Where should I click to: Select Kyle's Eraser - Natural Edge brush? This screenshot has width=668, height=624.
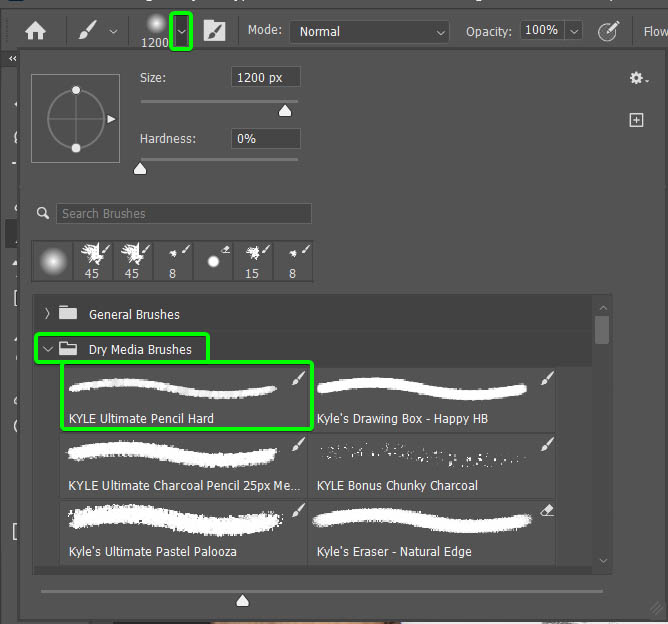tap(432, 532)
